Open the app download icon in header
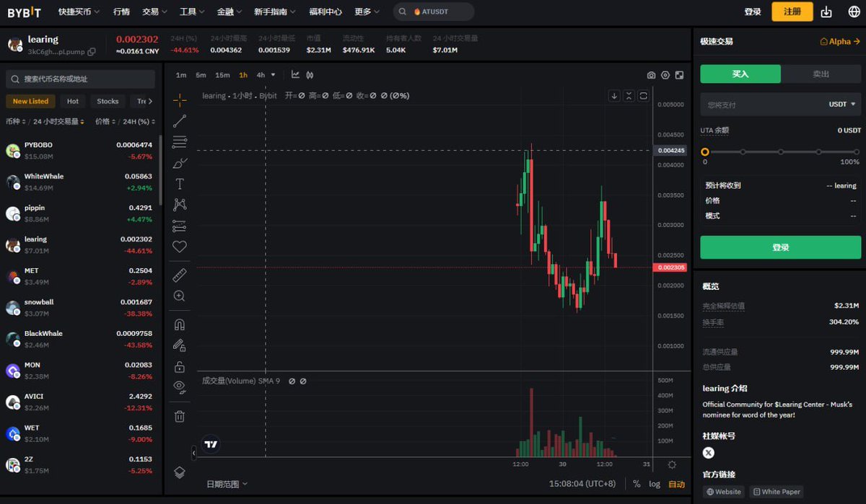Image resolution: width=866 pixels, height=504 pixels. 827,12
